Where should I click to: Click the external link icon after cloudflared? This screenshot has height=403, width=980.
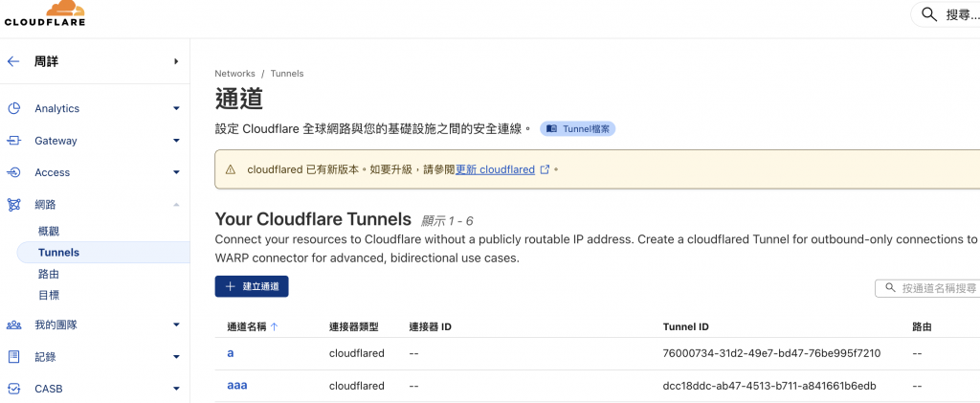click(x=545, y=169)
